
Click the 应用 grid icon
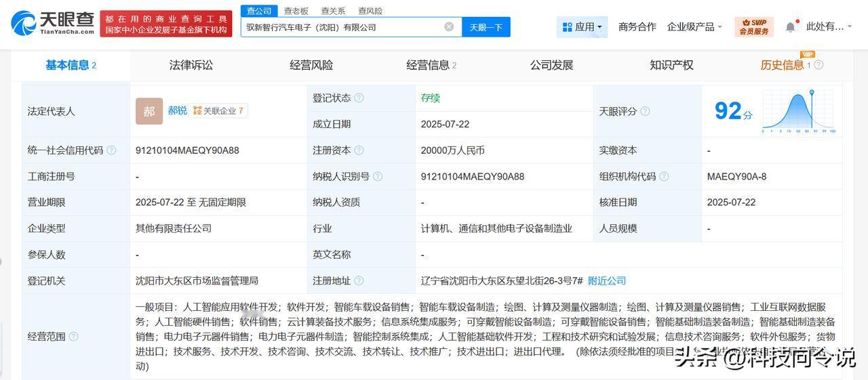[567, 27]
